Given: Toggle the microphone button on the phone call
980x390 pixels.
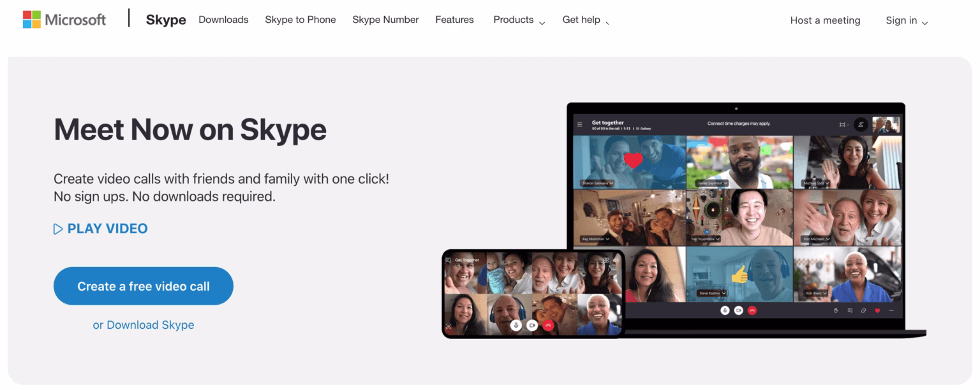Looking at the screenshot, I should coord(516,325).
